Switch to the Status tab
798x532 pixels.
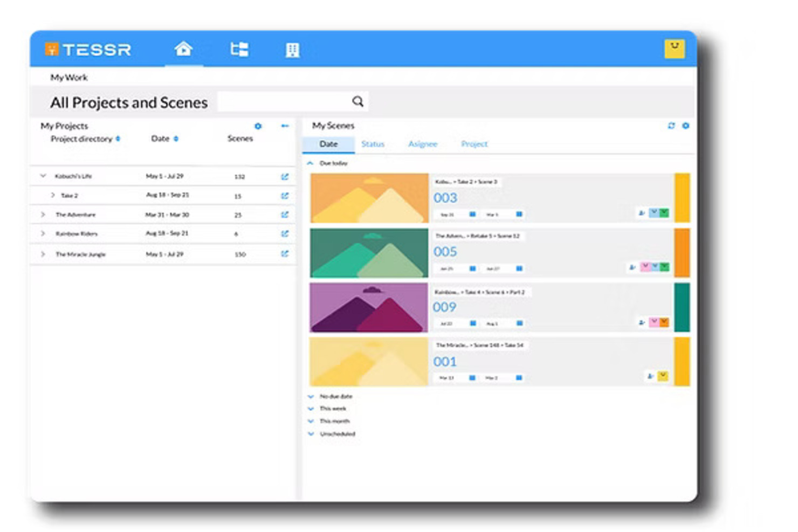[x=373, y=144]
